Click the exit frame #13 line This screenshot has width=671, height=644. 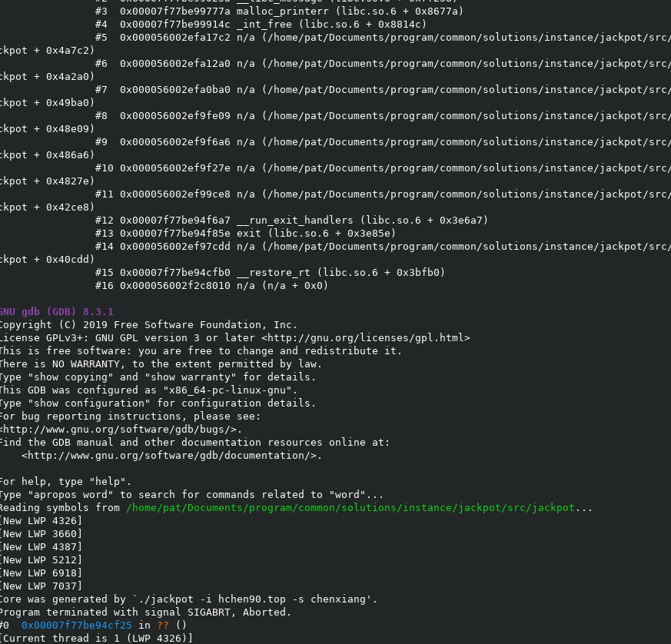(246, 233)
